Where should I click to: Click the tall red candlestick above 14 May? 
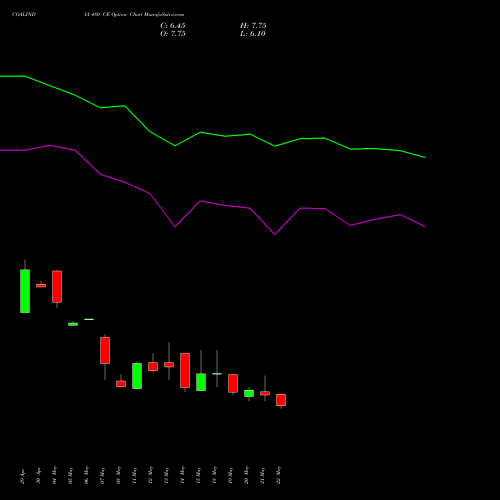coord(185,370)
